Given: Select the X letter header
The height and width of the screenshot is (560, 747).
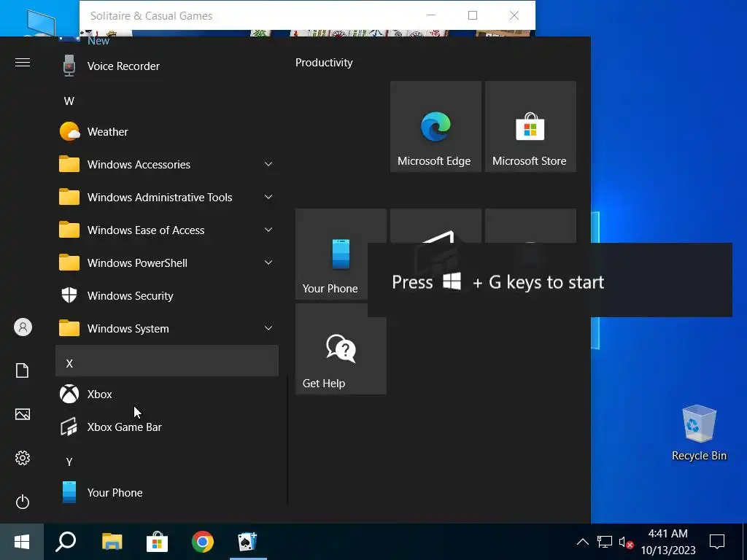Looking at the screenshot, I should tap(167, 361).
